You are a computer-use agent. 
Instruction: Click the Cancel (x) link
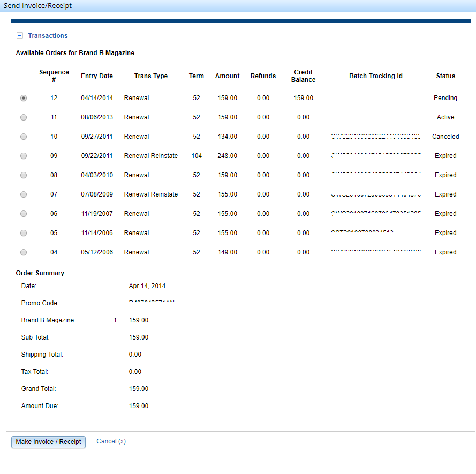(111, 441)
